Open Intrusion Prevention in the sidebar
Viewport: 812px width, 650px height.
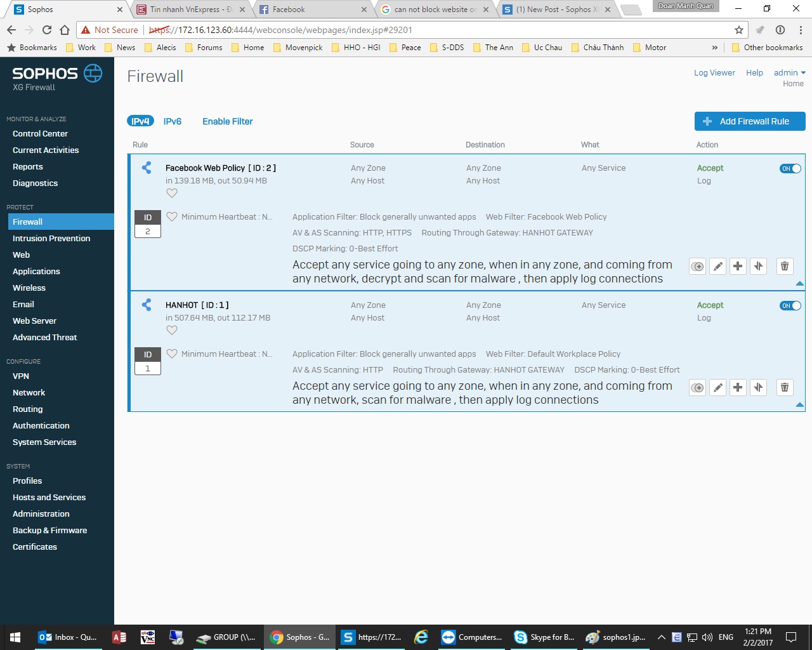[51, 239]
